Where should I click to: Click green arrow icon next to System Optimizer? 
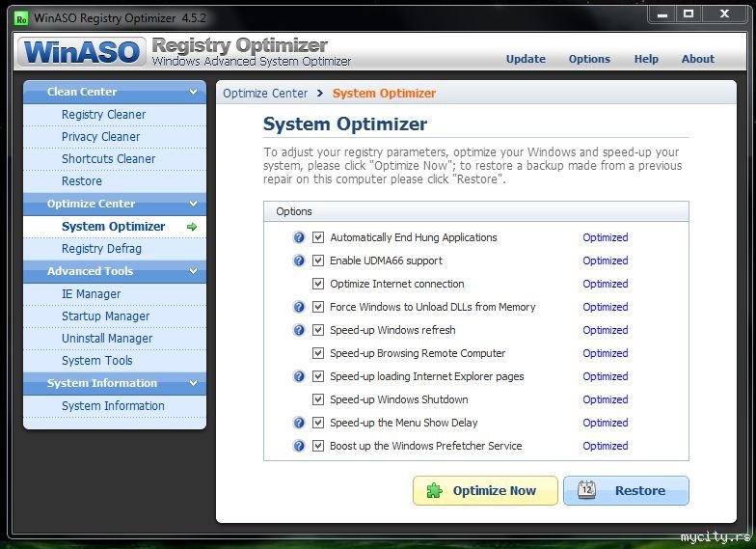pos(192,227)
